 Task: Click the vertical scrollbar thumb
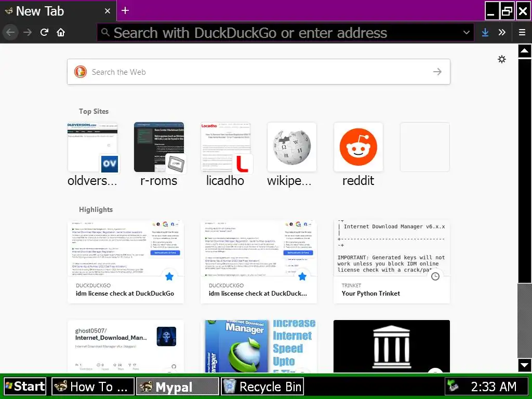(x=525, y=320)
